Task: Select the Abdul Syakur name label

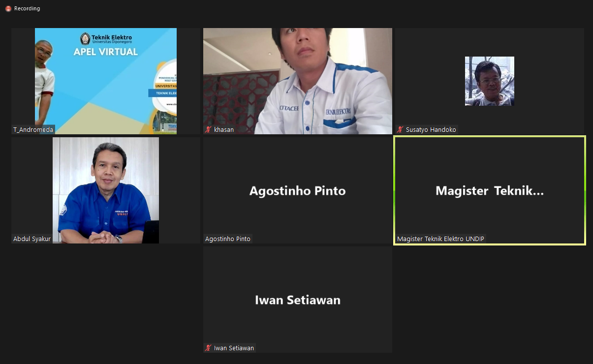Action: [x=32, y=239]
